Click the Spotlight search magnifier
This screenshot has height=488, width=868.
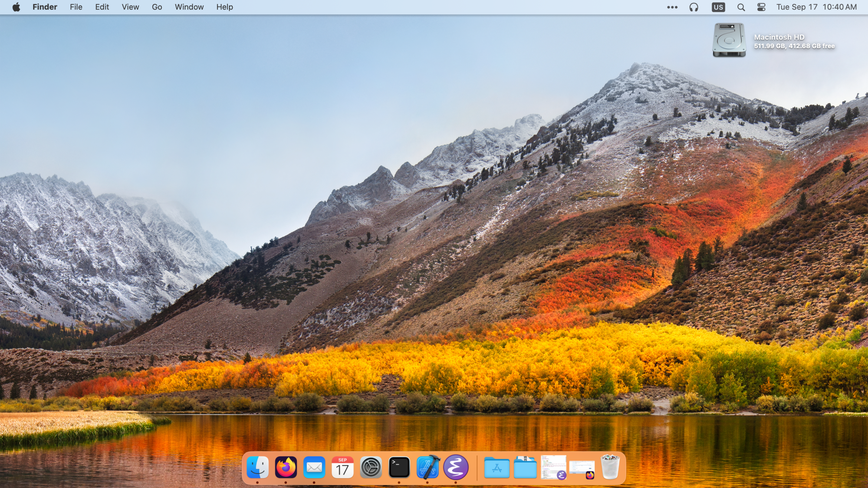tap(741, 7)
